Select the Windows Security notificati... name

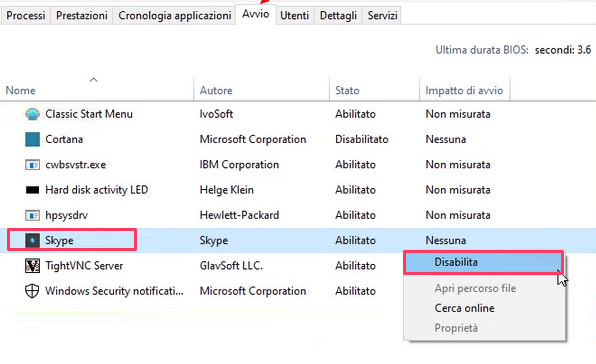pos(114,291)
